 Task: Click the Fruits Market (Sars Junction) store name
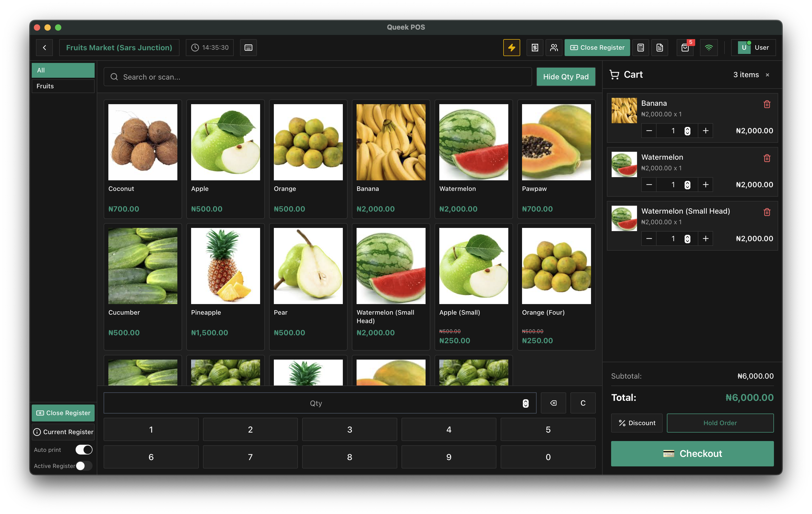click(x=119, y=48)
